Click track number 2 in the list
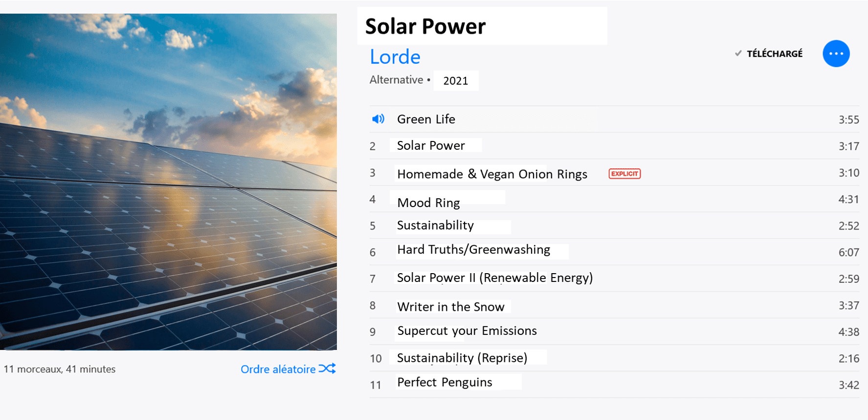This screenshot has height=420, width=868. click(373, 146)
